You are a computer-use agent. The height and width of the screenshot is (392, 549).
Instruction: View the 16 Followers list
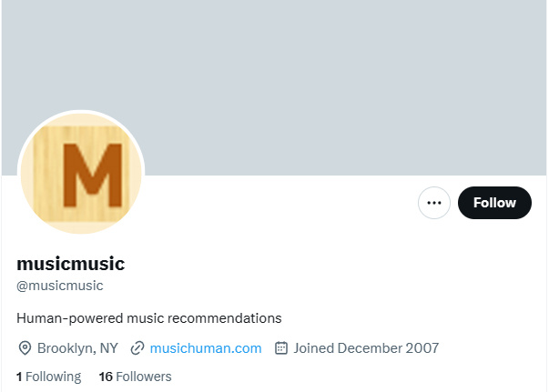point(135,377)
